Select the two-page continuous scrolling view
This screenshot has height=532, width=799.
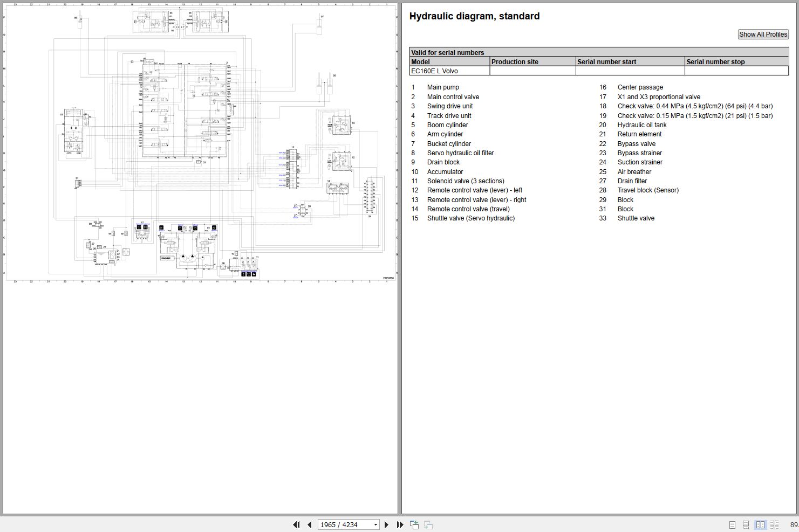tap(774, 524)
